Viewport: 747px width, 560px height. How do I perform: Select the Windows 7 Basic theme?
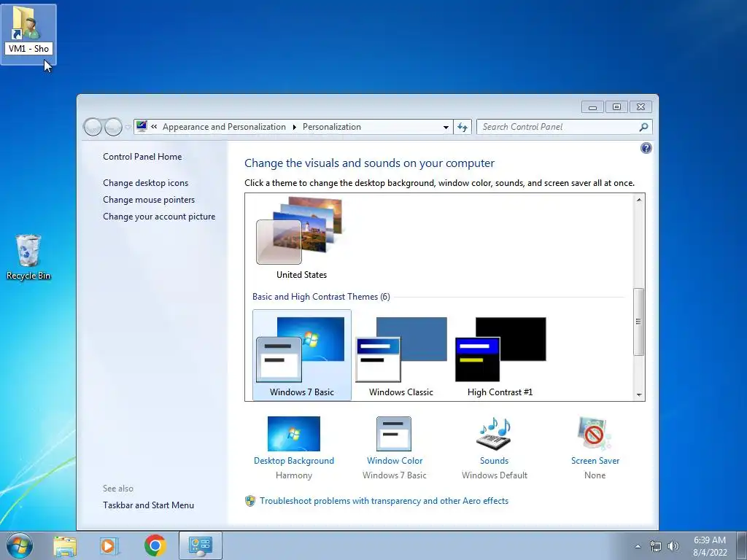[x=301, y=355]
